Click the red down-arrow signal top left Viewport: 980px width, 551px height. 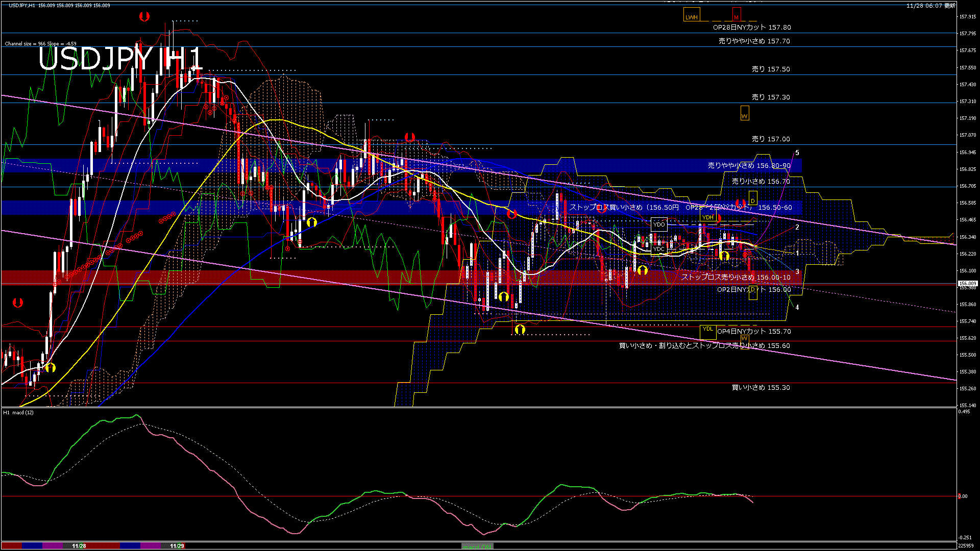(144, 16)
